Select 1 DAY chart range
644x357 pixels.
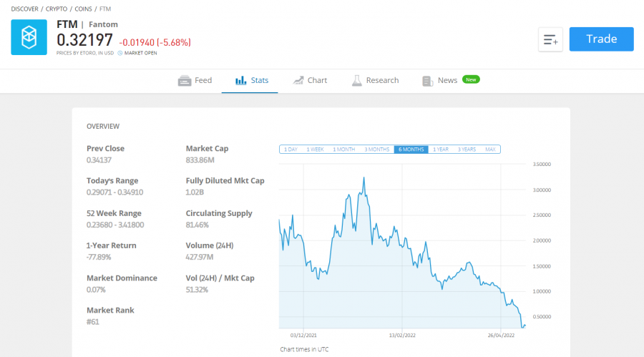click(x=291, y=149)
